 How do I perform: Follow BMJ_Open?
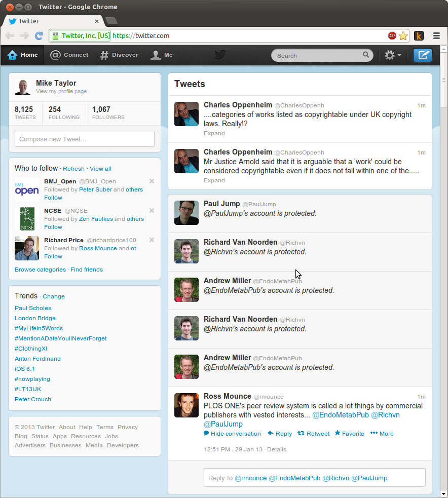coord(53,198)
